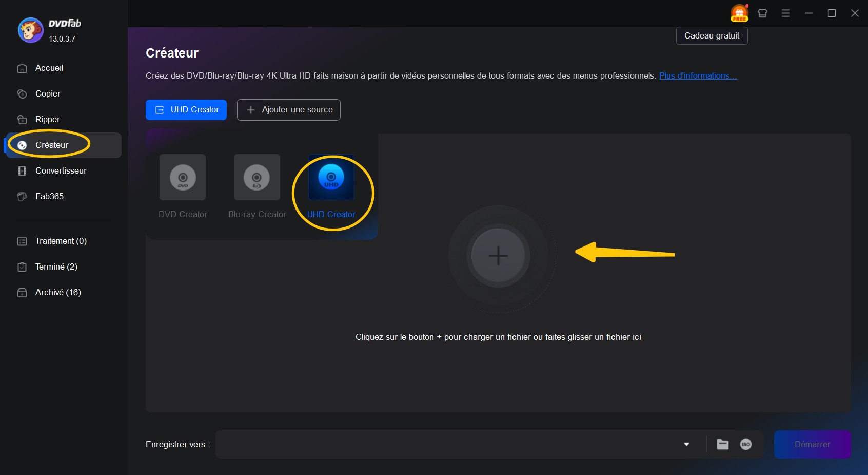Click the Démarrer start button
The width and height of the screenshot is (868, 475).
(x=812, y=444)
